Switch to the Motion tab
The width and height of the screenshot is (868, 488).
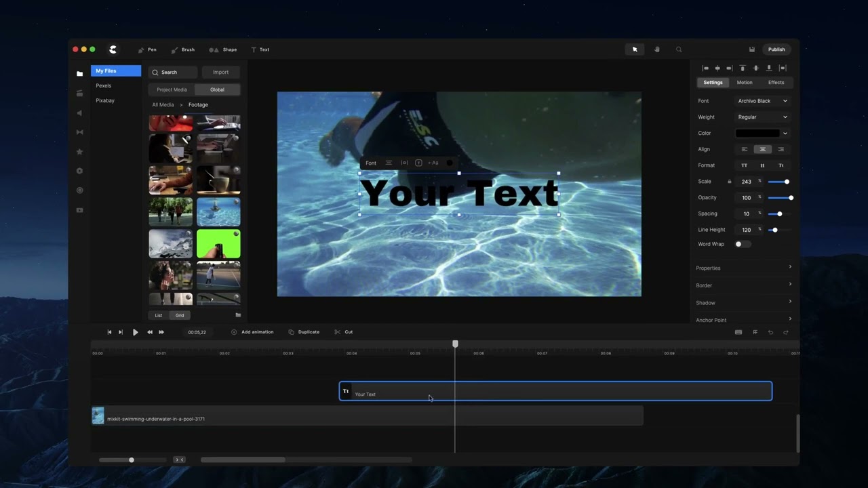(x=745, y=83)
